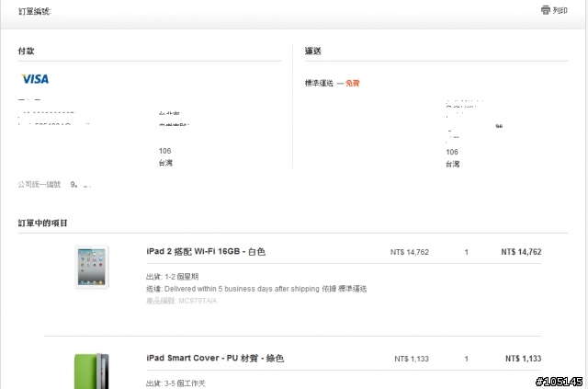Click the 訂單中的項目 heading
Viewport: 588px width, 389px height.
click(42, 223)
